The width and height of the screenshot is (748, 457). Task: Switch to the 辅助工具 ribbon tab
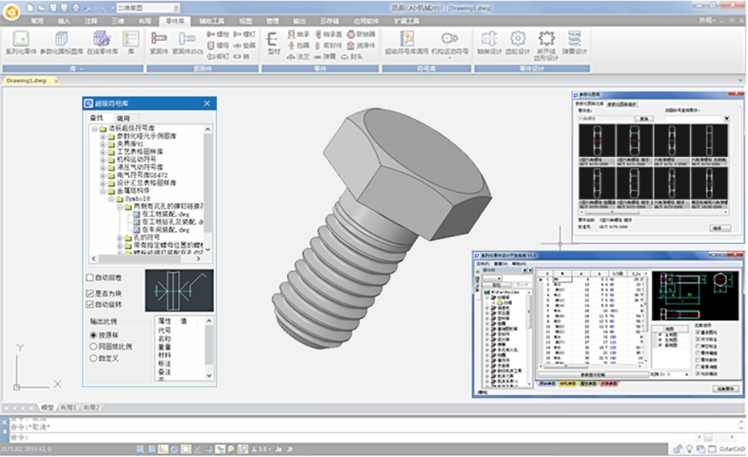coord(213,20)
